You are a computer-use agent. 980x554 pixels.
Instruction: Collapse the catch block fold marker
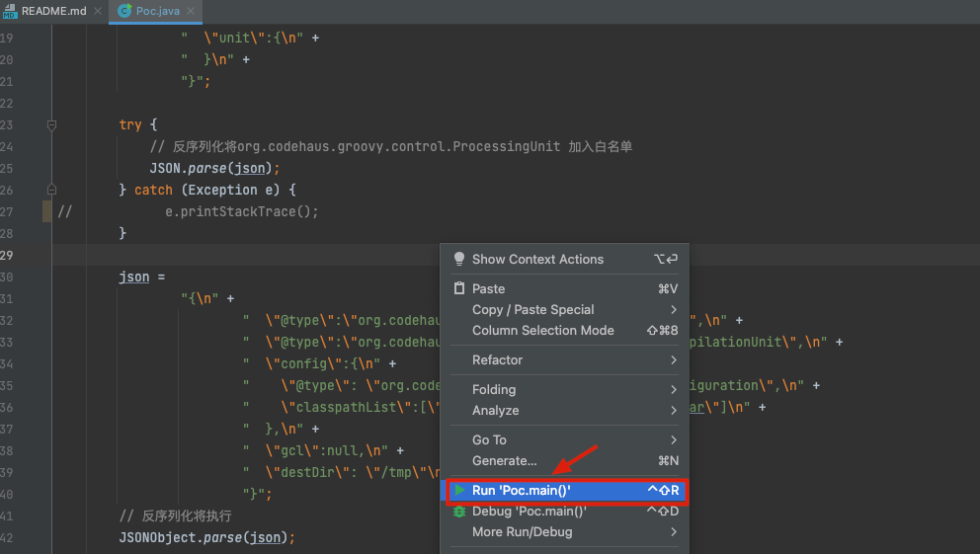pyautogui.click(x=52, y=190)
